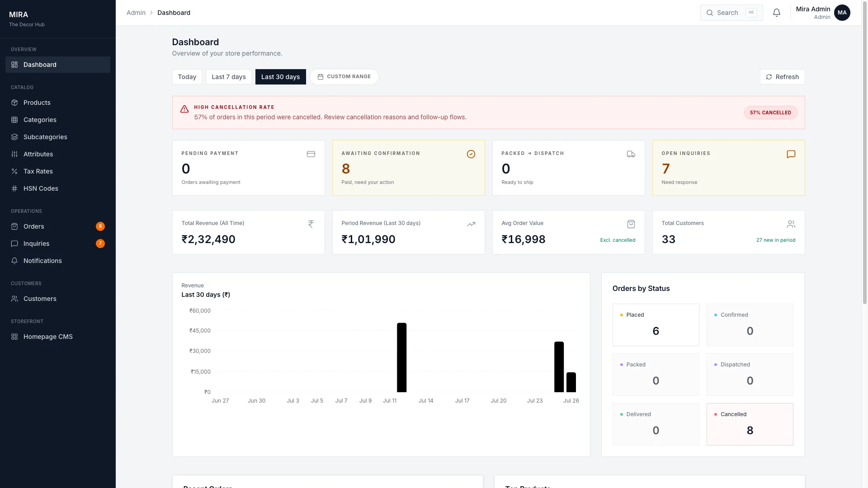Screen dimensions: 868x488
Task: Click the Placed status tile
Action: click(x=656, y=324)
